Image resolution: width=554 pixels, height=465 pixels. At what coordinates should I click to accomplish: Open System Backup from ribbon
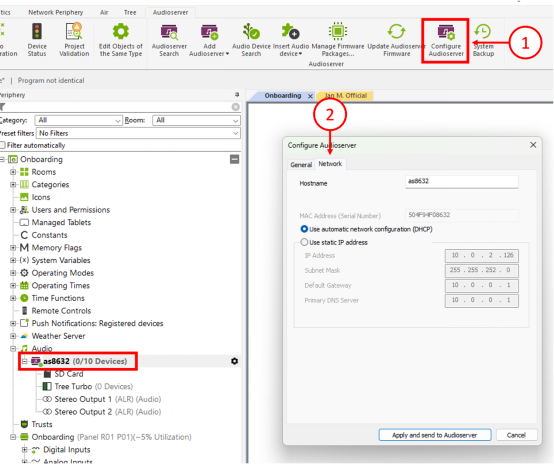click(x=483, y=40)
